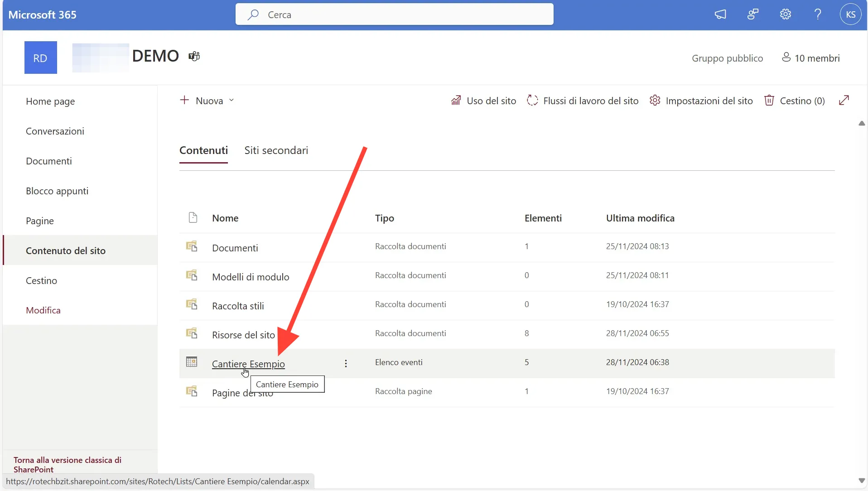Sort by the Tipo column header
Image resolution: width=868 pixels, height=491 pixels.
tap(384, 218)
